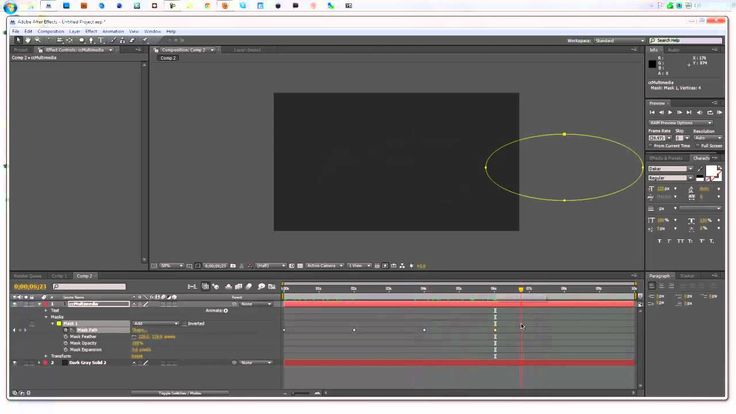Screen dimensions: 736x414
Task: Click the timeline search field
Action: [89, 286]
